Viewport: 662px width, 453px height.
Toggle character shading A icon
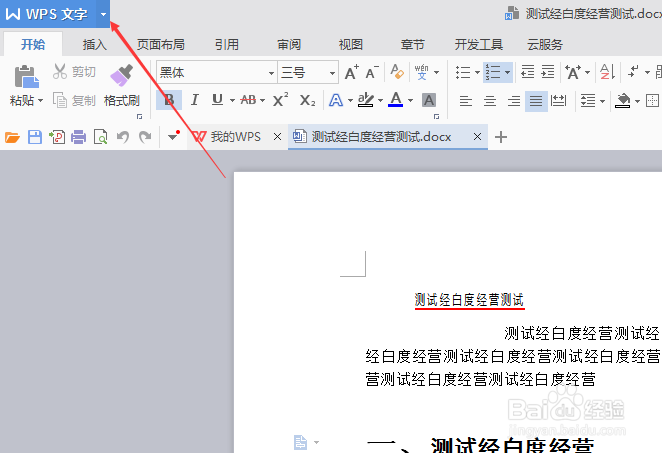tap(429, 100)
